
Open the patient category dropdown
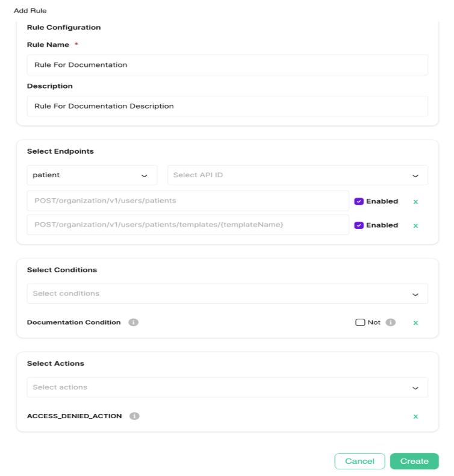click(x=92, y=175)
